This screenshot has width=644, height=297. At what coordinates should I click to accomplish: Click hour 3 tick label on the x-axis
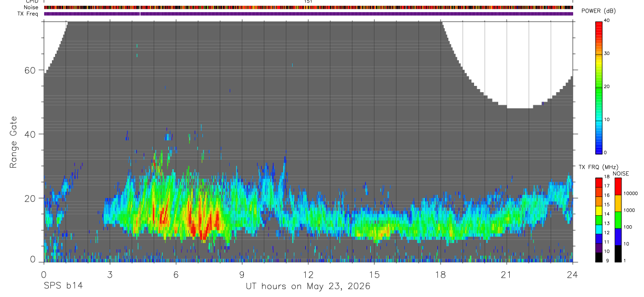tap(110, 274)
